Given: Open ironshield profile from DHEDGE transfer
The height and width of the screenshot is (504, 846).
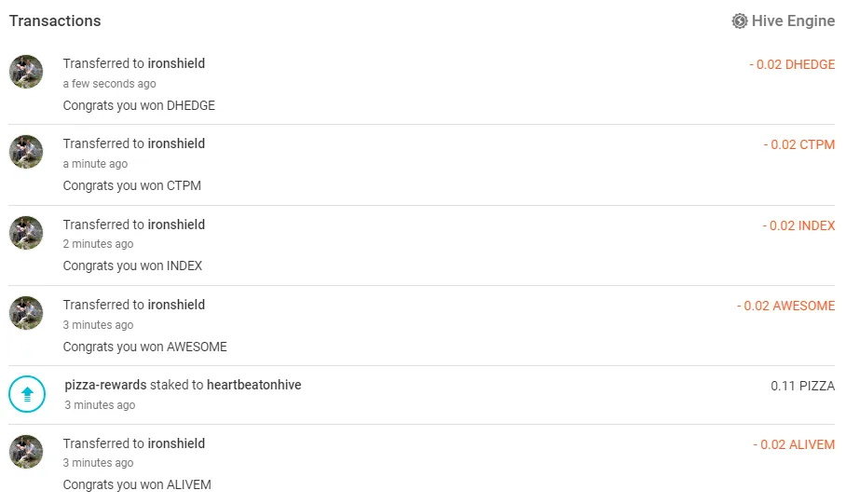Looking at the screenshot, I should tap(176, 63).
